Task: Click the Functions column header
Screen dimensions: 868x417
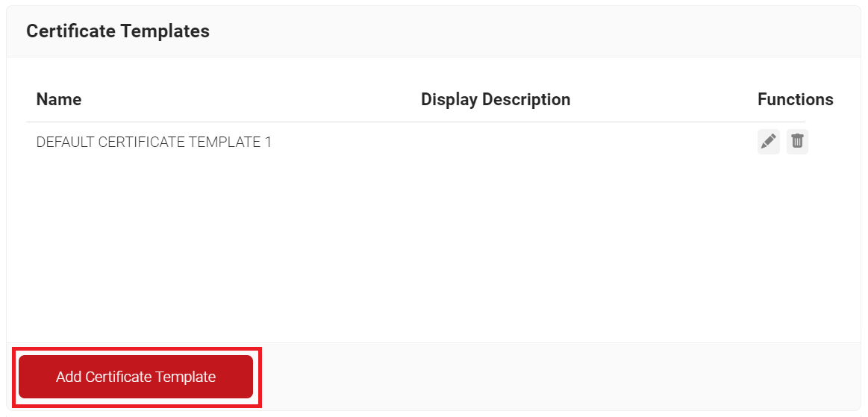Action: pos(795,99)
